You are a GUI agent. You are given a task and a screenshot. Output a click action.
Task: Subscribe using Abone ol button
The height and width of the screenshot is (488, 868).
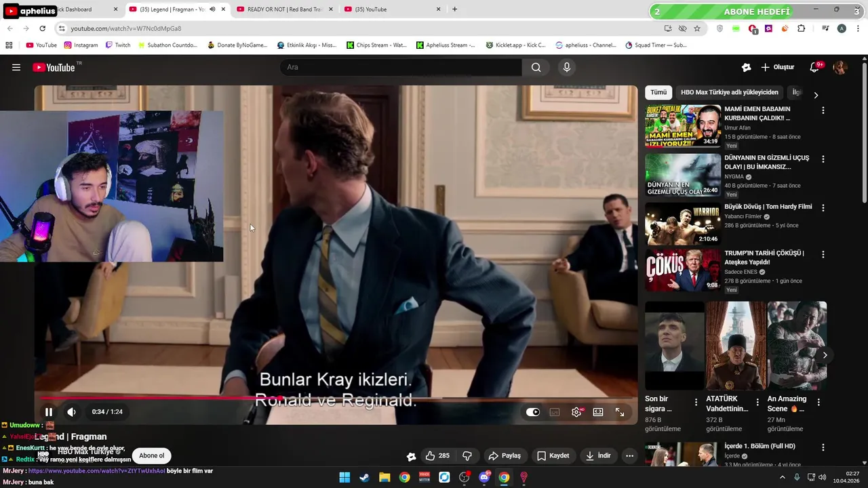pos(152,455)
